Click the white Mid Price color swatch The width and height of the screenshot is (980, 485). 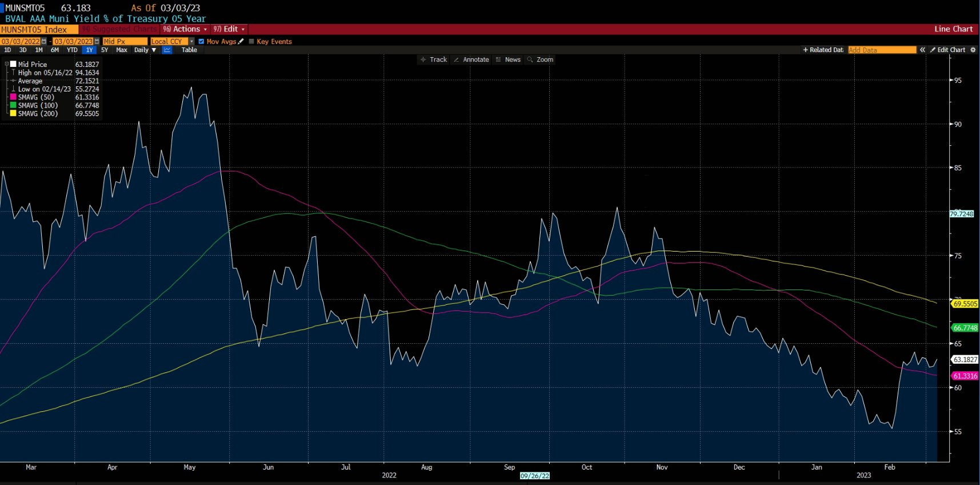click(x=13, y=64)
